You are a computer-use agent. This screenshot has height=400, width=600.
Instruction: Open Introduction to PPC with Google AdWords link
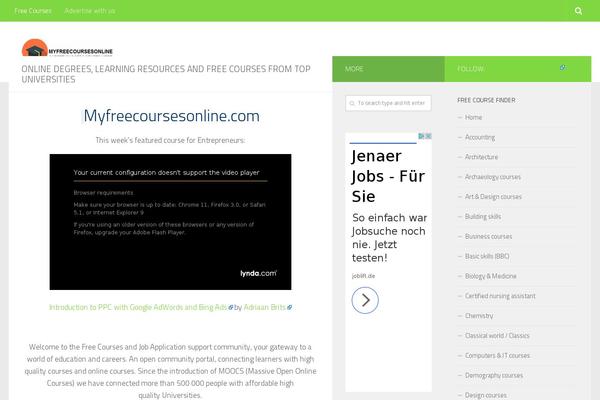[x=138, y=307]
